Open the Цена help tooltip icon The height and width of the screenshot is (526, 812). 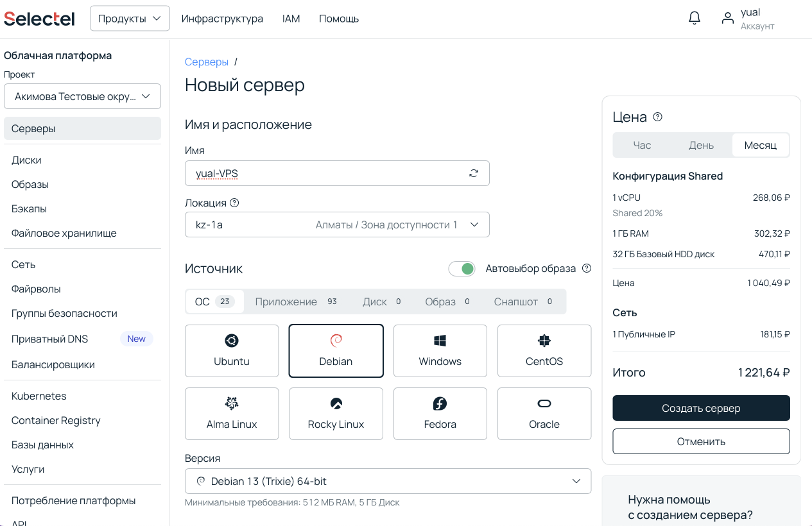pyautogui.click(x=657, y=117)
